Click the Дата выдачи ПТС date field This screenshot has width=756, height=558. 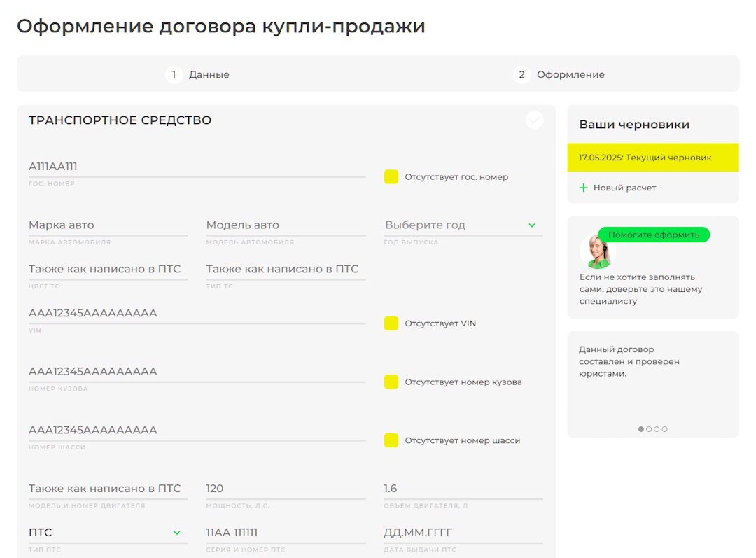click(x=463, y=533)
